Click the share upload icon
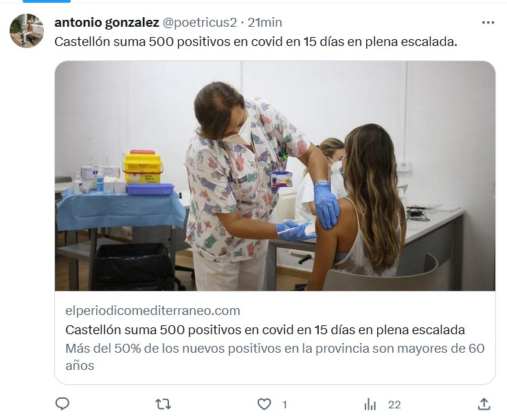Screen dimensions: 507x420 [x=484, y=404]
